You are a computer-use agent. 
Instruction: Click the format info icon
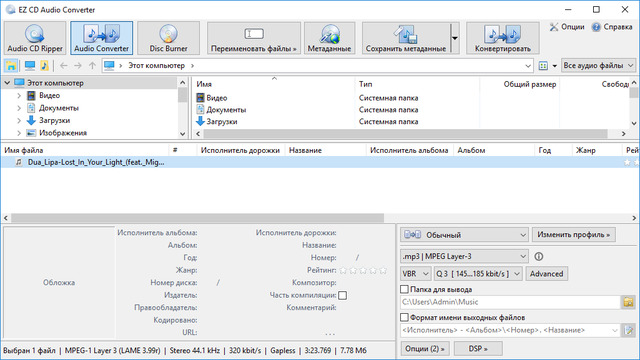point(539,256)
